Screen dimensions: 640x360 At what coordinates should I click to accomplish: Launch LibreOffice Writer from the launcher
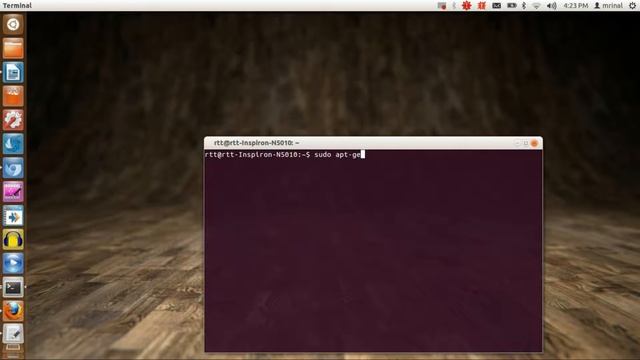coord(13,72)
